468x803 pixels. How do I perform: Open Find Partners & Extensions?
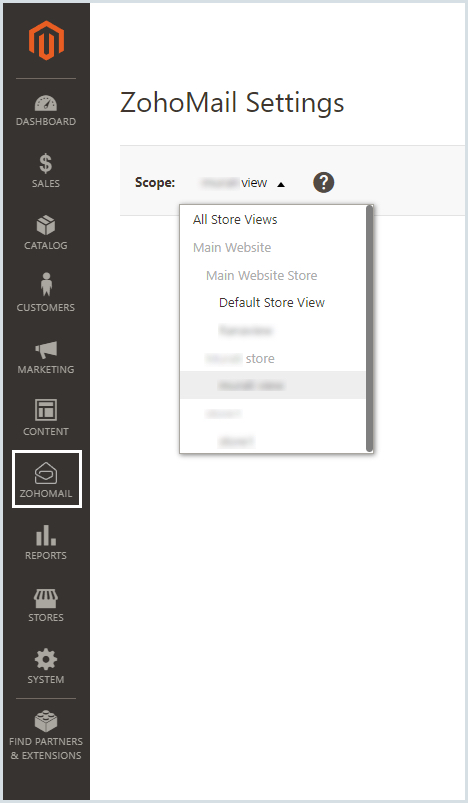46,735
